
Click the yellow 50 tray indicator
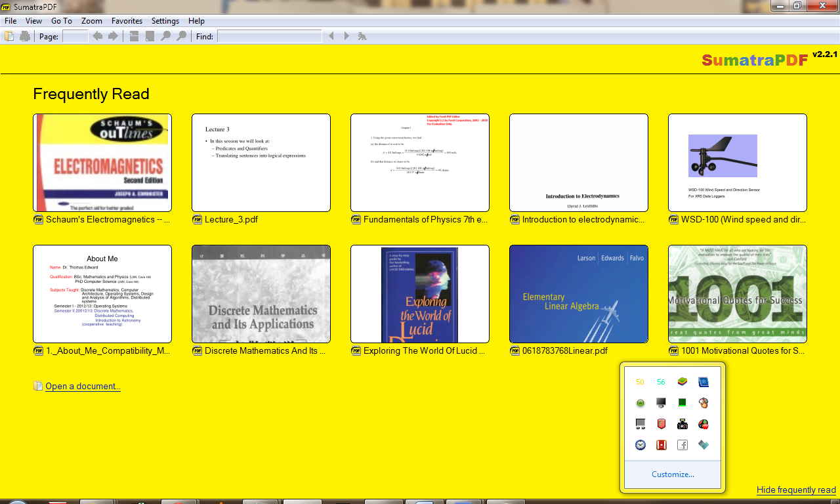[x=640, y=382]
